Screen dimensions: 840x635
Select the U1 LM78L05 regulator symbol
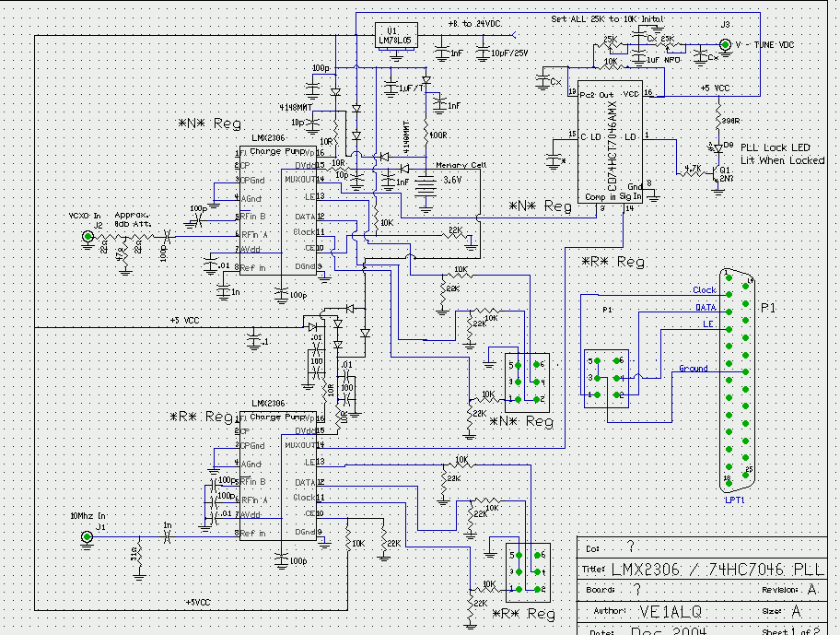click(396, 35)
